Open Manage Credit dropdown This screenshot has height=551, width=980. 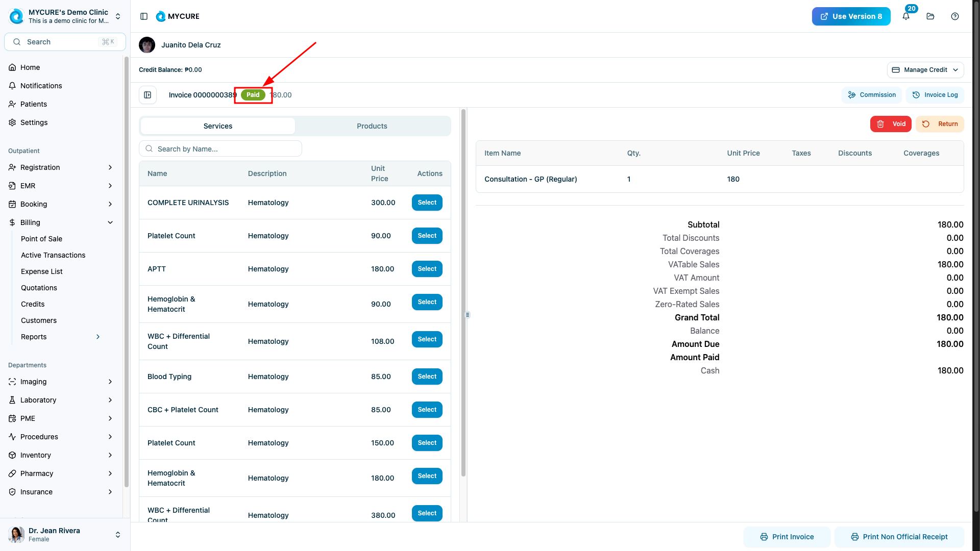pyautogui.click(x=925, y=70)
